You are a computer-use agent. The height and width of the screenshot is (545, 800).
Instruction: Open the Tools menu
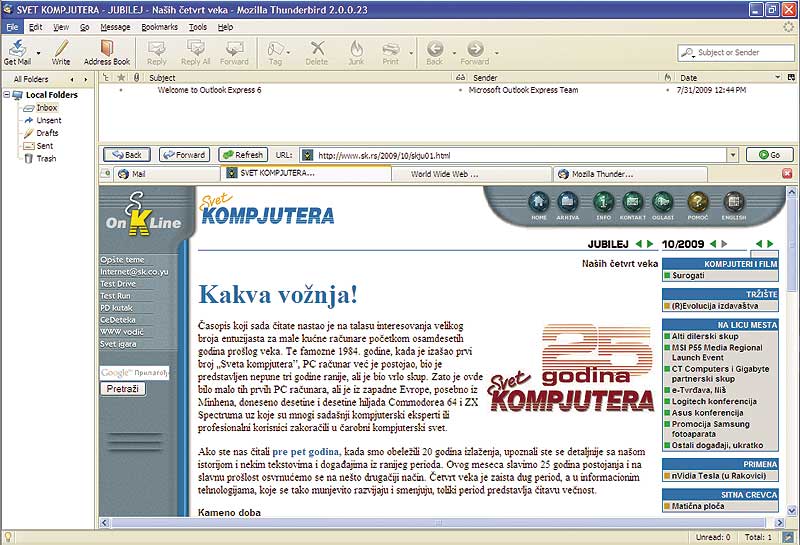tap(198, 27)
